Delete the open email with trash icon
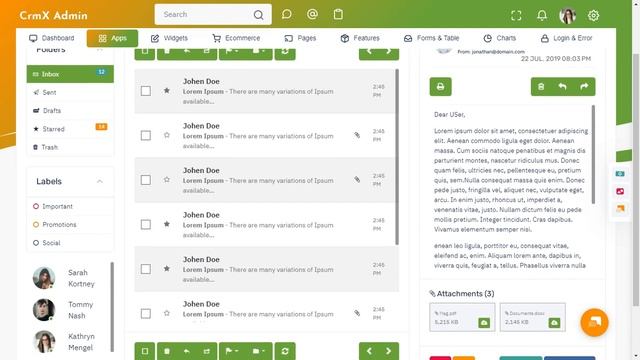The width and height of the screenshot is (640, 360). click(x=541, y=87)
